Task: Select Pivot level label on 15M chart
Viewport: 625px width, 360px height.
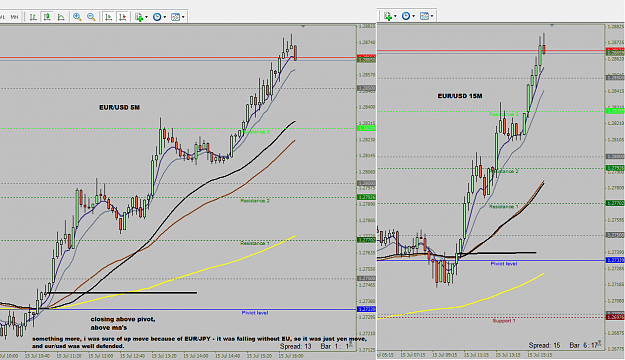Action: pos(504,264)
